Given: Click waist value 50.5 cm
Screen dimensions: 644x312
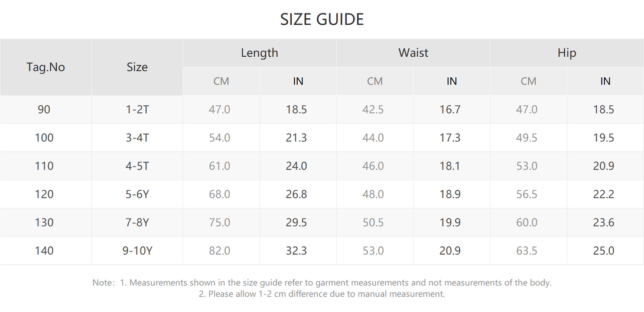Looking at the screenshot, I should click(375, 223).
